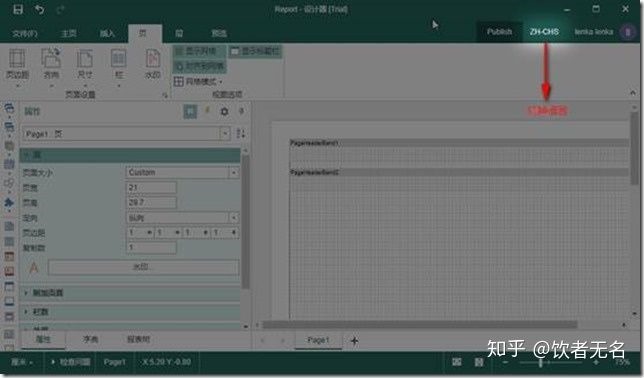Open the page Size (尺寸) ribbon button
This screenshot has width=644, height=378.
click(85, 67)
